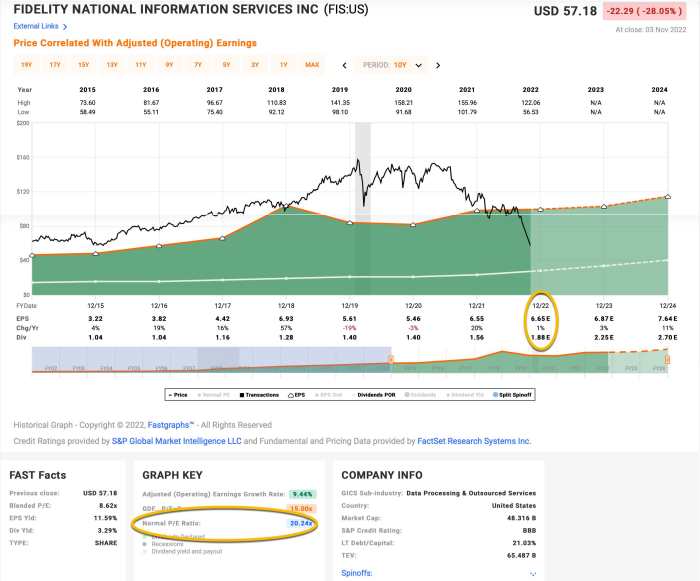Switch chart to 5Y range

tap(226, 65)
